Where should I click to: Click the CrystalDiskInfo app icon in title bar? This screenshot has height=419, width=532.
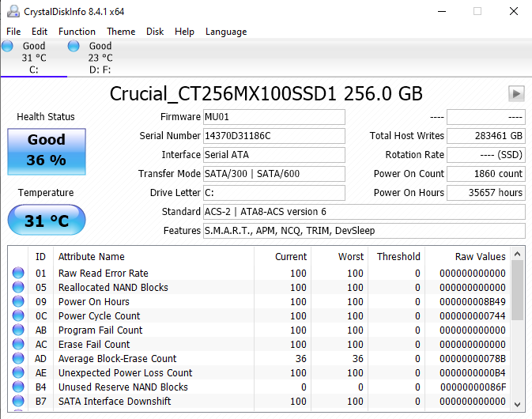click(13, 12)
